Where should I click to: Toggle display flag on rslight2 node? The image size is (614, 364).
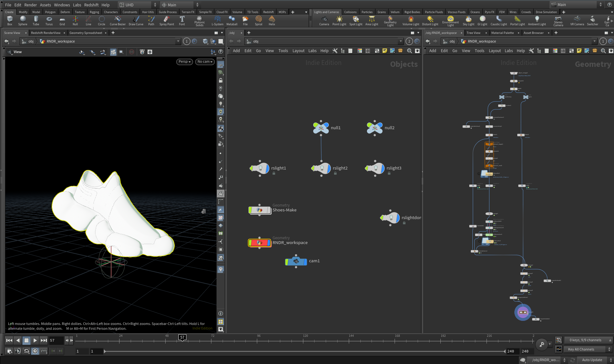329,168
